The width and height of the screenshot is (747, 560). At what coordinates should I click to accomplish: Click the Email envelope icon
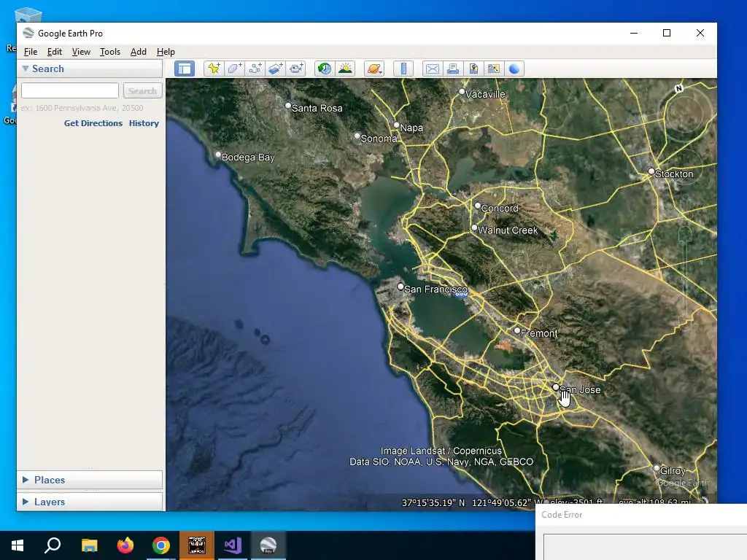tap(432, 69)
